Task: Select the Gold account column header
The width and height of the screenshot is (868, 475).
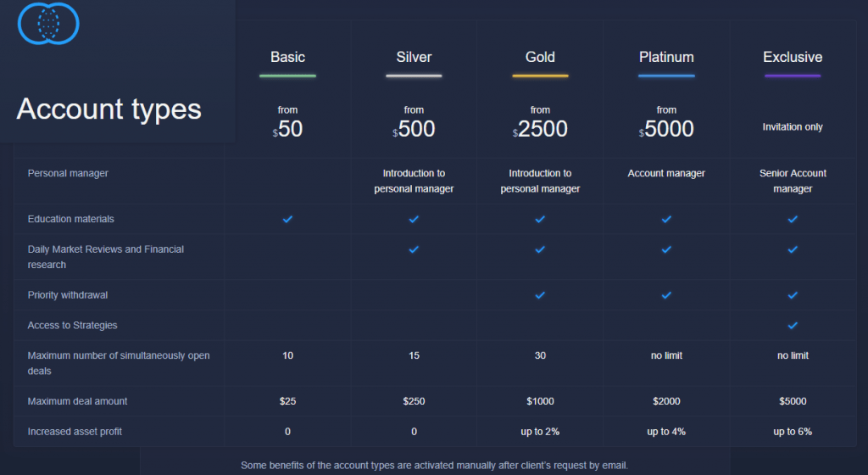Action: (540, 58)
